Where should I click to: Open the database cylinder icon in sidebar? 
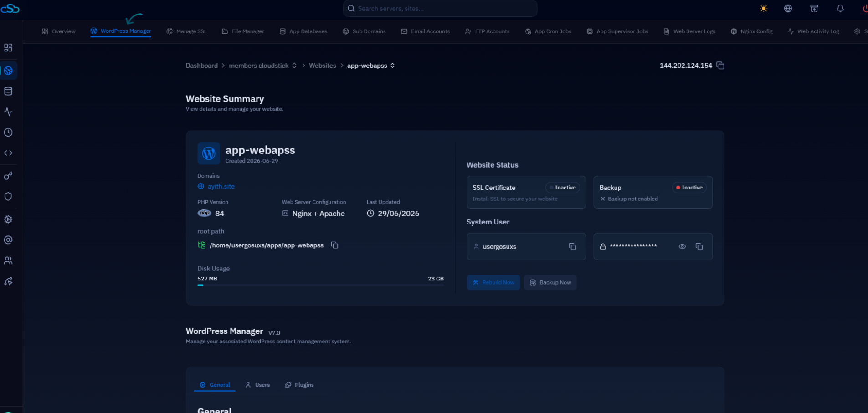(x=8, y=92)
